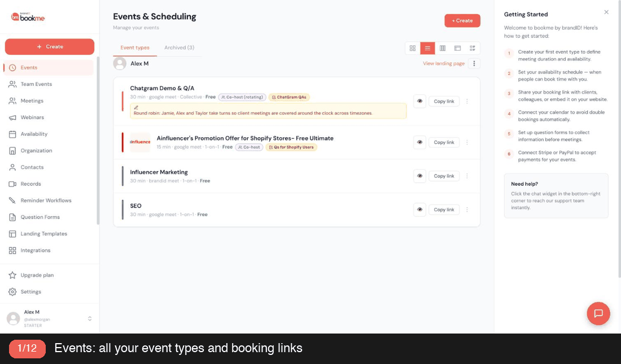The image size is (621, 364).
Task: Click the Alex M sidebar avatar
Action: [x=13, y=318]
